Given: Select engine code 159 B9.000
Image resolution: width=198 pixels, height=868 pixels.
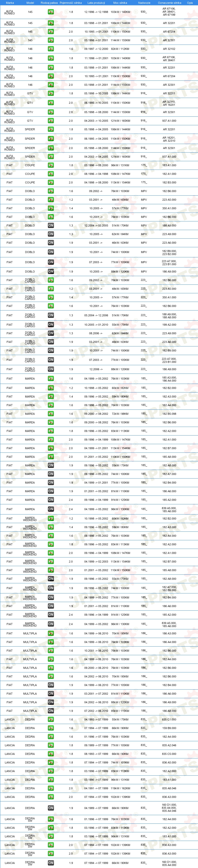Looking at the screenshot, I should point(169,728).
